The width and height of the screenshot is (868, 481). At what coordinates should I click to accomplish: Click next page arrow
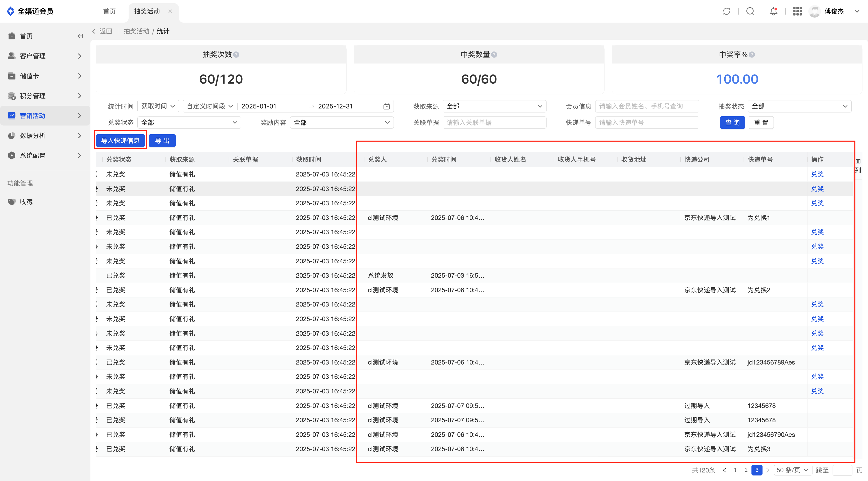coord(768,470)
